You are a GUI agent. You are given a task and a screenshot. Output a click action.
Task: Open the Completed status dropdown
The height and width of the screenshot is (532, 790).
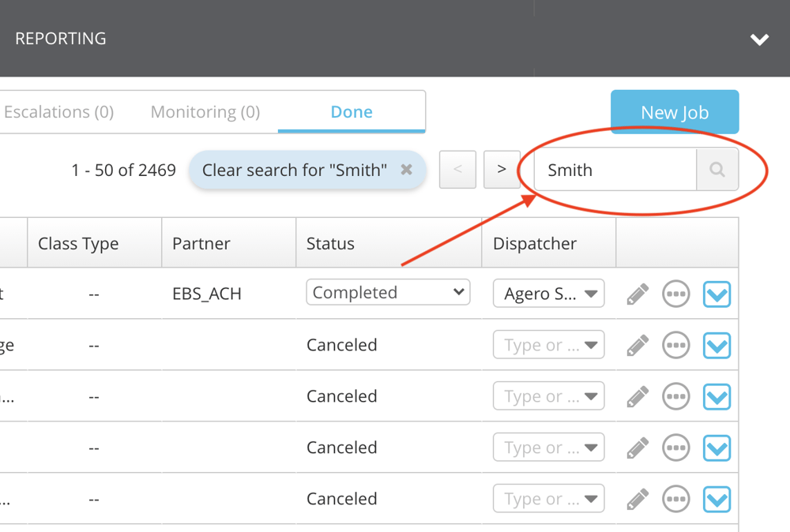(388, 292)
